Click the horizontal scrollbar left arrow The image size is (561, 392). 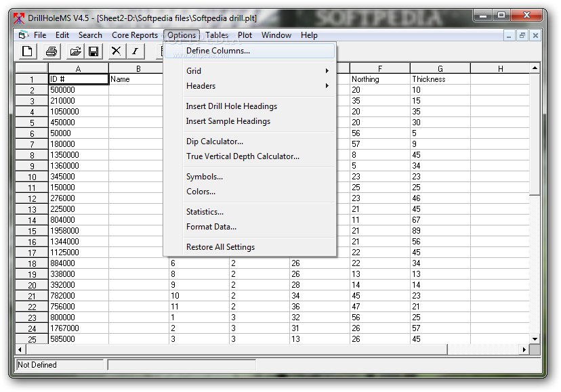coord(20,349)
